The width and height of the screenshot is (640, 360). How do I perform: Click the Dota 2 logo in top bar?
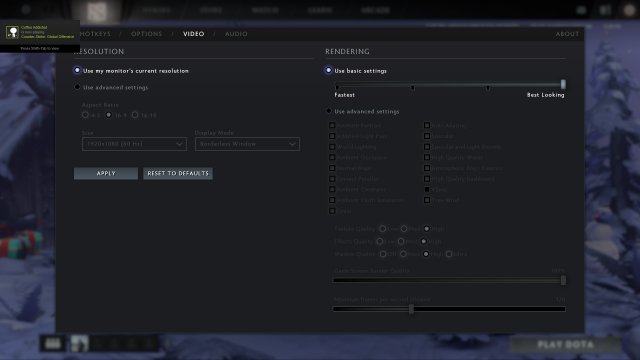click(97, 11)
